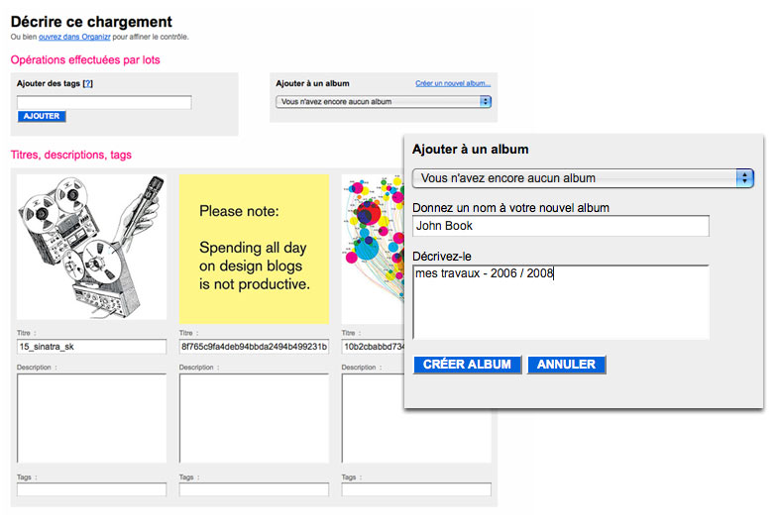The width and height of the screenshot is (778, 532).
Task: Open the 'ouvrez dans Organizr' link
Action: click(x=74, y=37)
